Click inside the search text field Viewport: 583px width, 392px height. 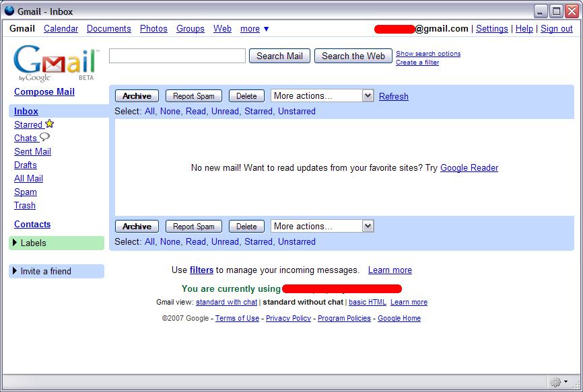click(x=177, y=56)
